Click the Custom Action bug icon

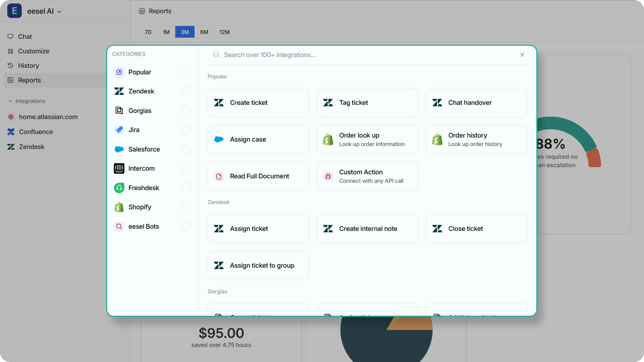pyautogui.click(x=328, y=176)
